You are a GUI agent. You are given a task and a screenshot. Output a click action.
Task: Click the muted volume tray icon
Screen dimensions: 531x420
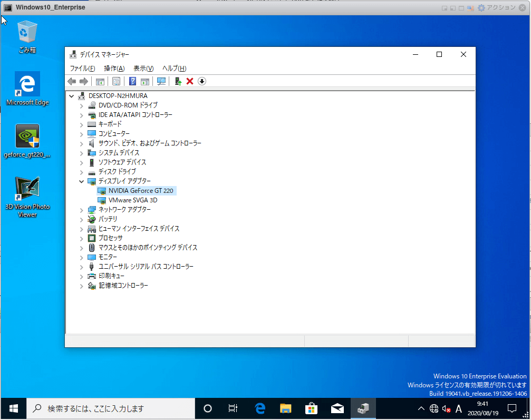pos(446,409)
